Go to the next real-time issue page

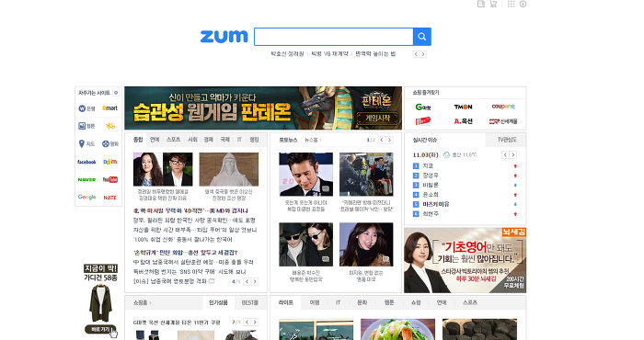pyautogui.click(x=512, y=154)
